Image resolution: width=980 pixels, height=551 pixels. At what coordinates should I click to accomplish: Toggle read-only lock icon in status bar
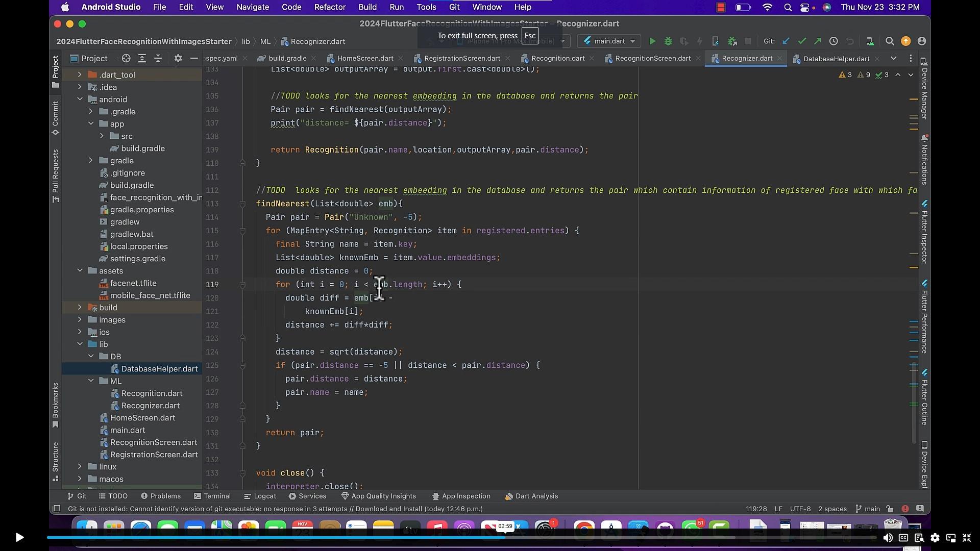[890, 509]
